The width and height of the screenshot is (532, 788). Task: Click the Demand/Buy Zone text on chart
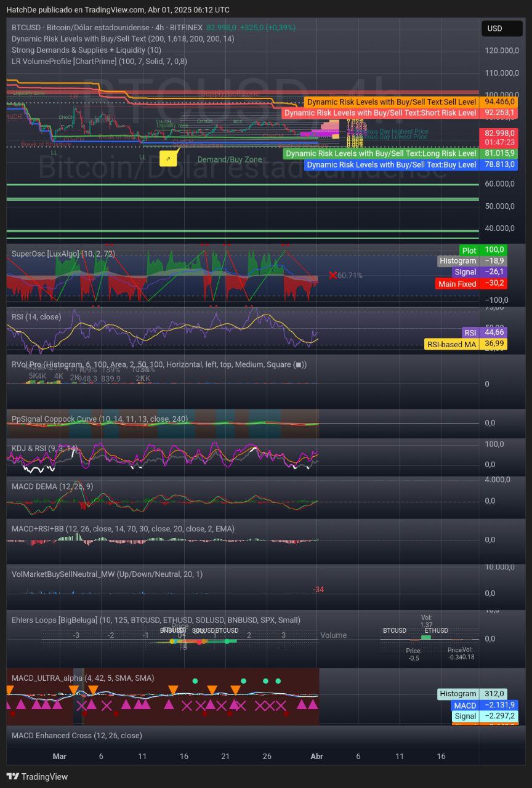[230, 159]
